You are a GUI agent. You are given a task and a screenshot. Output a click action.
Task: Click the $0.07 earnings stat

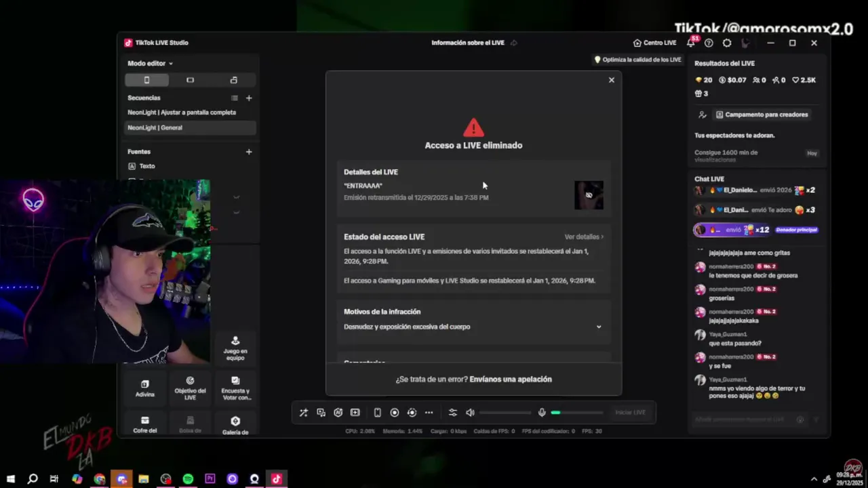732,80
